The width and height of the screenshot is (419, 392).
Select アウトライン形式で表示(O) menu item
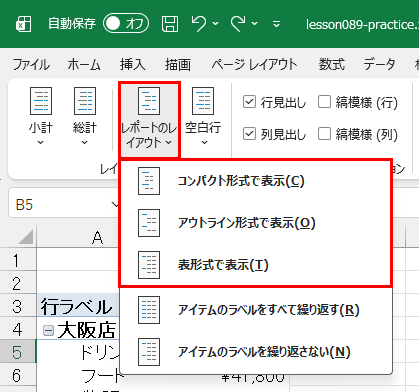point(256,223)
